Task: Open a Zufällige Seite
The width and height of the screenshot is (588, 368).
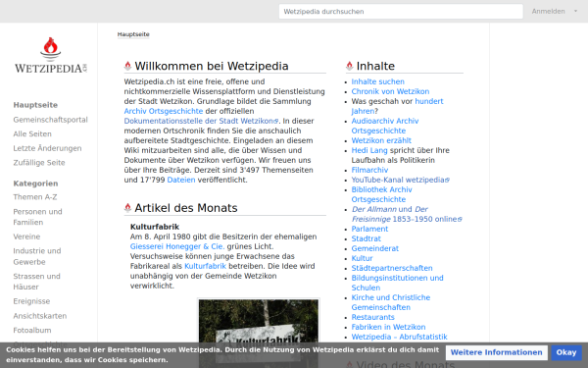Action: point(39,163)
